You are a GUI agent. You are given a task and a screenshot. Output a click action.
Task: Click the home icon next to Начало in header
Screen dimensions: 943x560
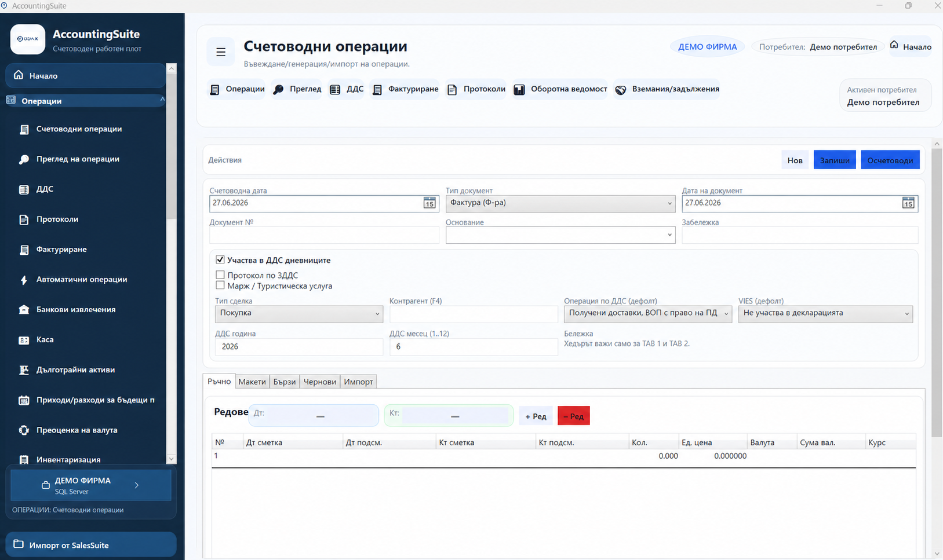[894, 45]
